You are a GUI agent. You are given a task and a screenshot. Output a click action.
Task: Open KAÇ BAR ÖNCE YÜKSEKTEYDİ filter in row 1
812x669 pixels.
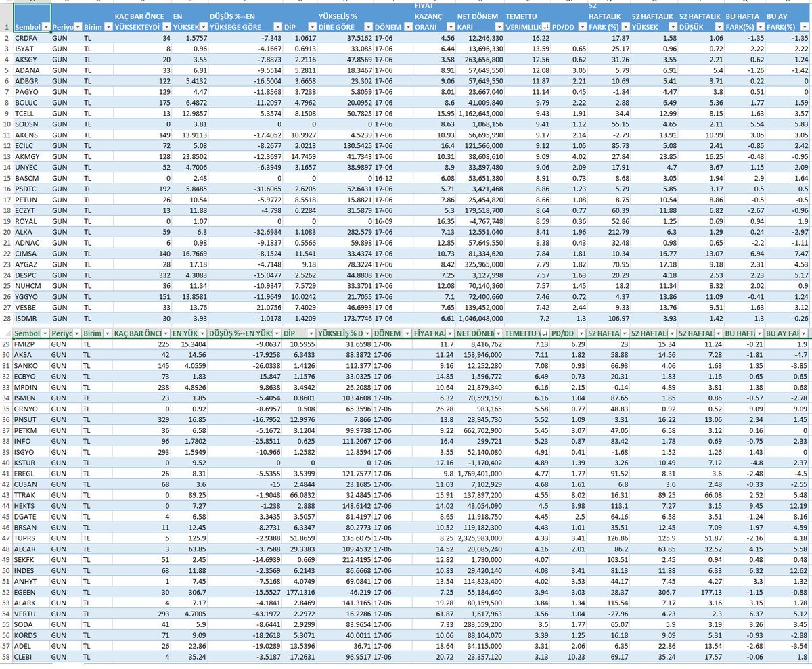pyautogui.click(x=165, y=27)
